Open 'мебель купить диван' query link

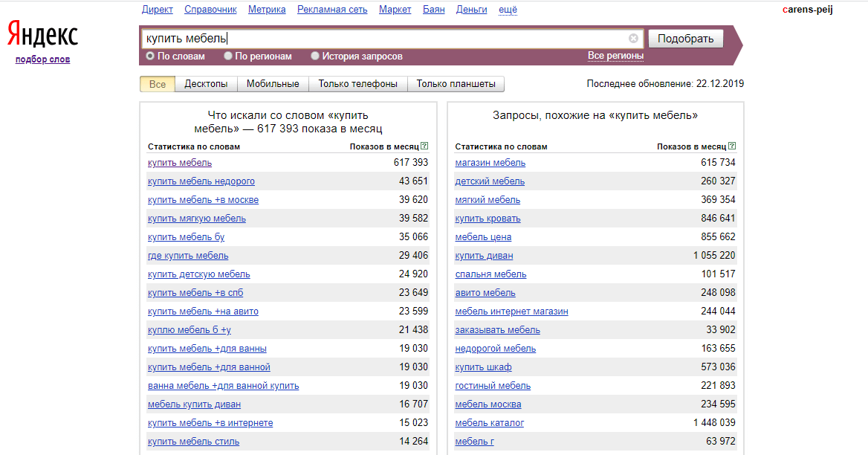[194, 404]
